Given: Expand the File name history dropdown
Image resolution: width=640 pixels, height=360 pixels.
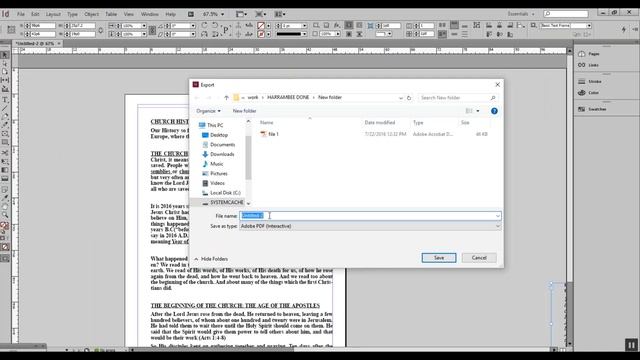Looking at the screenshot, I should coord(498,216).
